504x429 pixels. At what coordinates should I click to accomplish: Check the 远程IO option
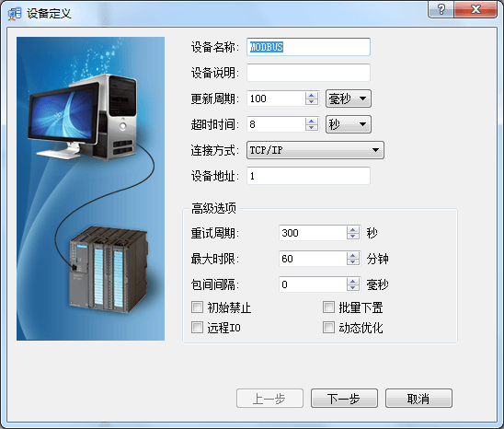[x=197, y=328]
